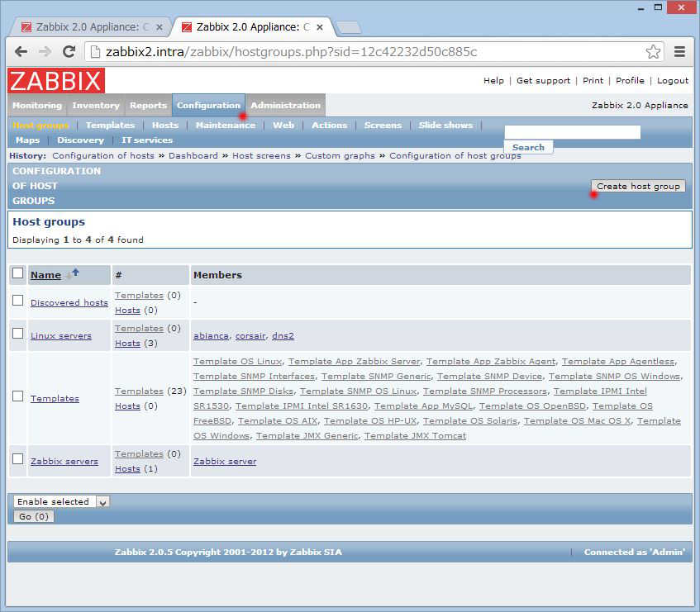Open the Discovery submenu
Viewport: 700px width, 612px height.
[x=80, y=140]
